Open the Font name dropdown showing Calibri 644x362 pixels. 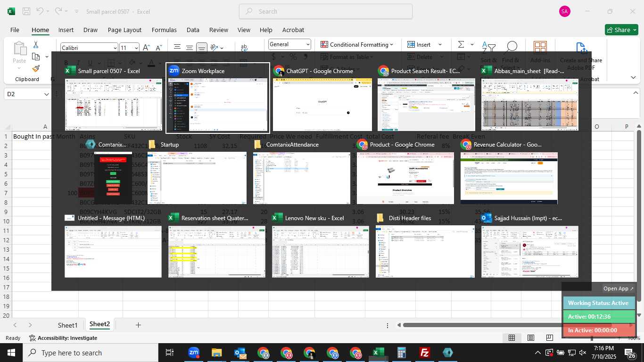point(115,48)
